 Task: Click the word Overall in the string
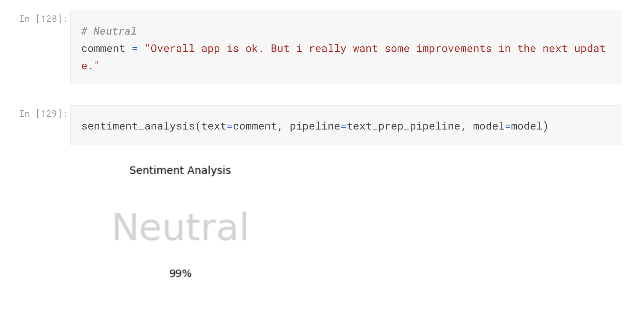172,49
